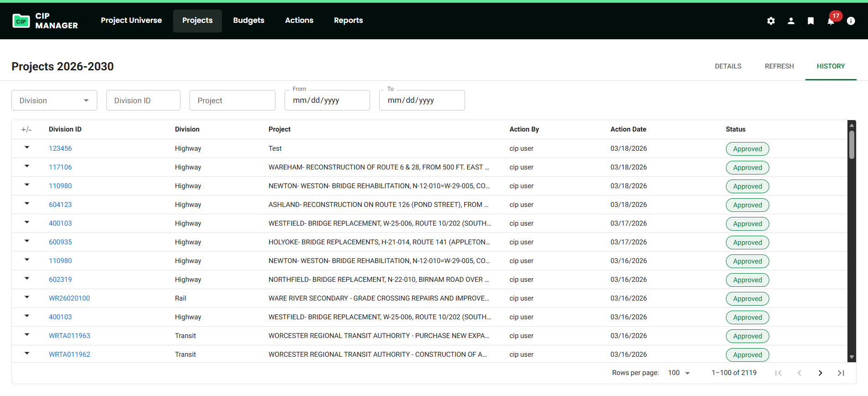The height and width of the screenshot is (396, 868).
Task: Click the info icon in header
Action: point(851,21)
